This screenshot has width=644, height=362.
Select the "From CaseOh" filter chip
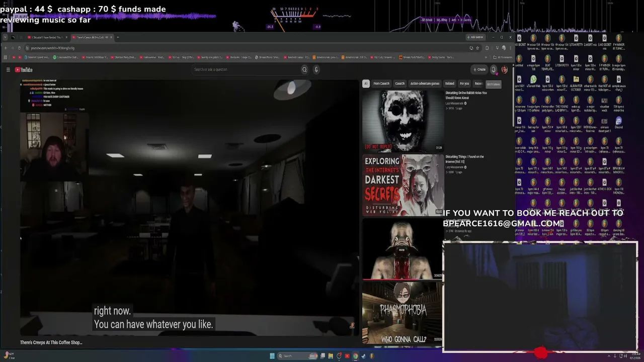(x=381, y=83)
